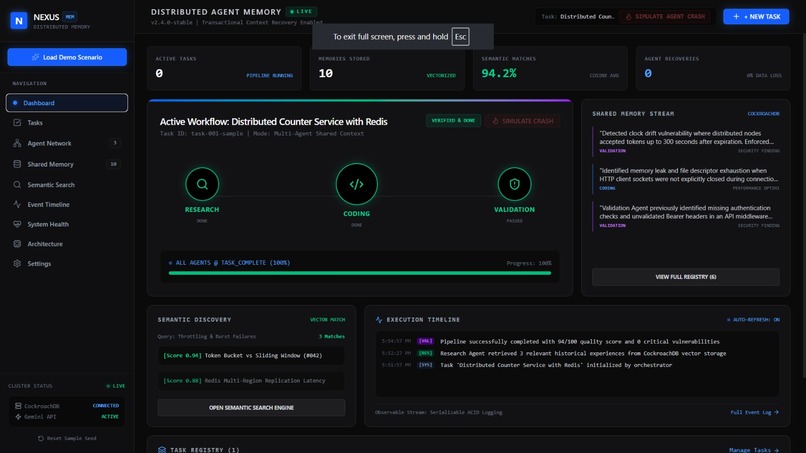Screen dimensions: 806x453
Task: Go to Agent Network page
Action: pos(67,143)
